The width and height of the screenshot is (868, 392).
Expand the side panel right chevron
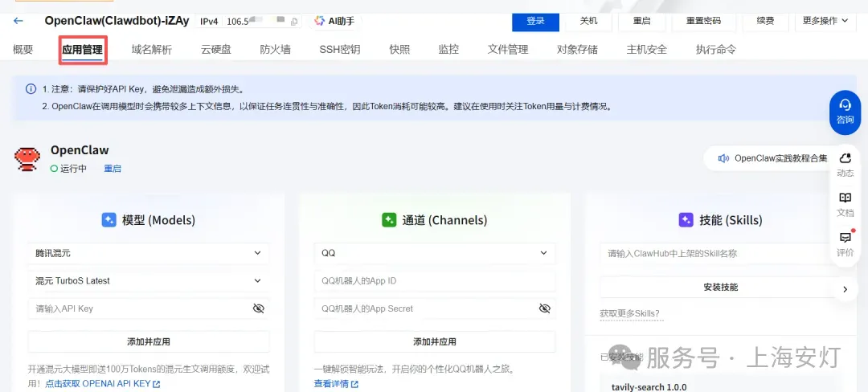pos(845,289)
